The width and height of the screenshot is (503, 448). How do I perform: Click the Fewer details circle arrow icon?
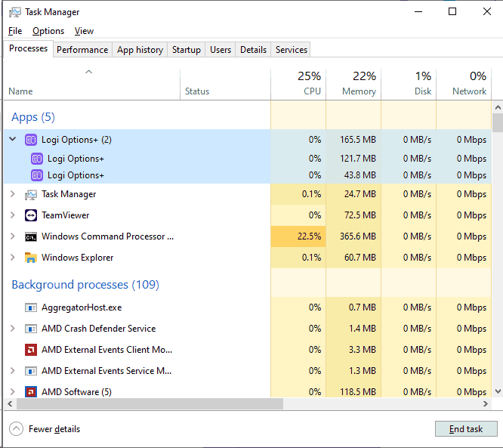pos(16,429)
